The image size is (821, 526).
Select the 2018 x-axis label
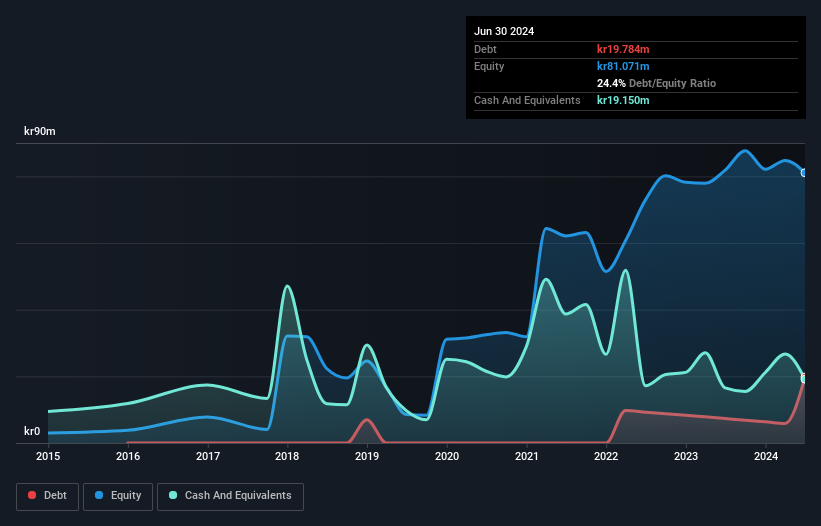287,456
